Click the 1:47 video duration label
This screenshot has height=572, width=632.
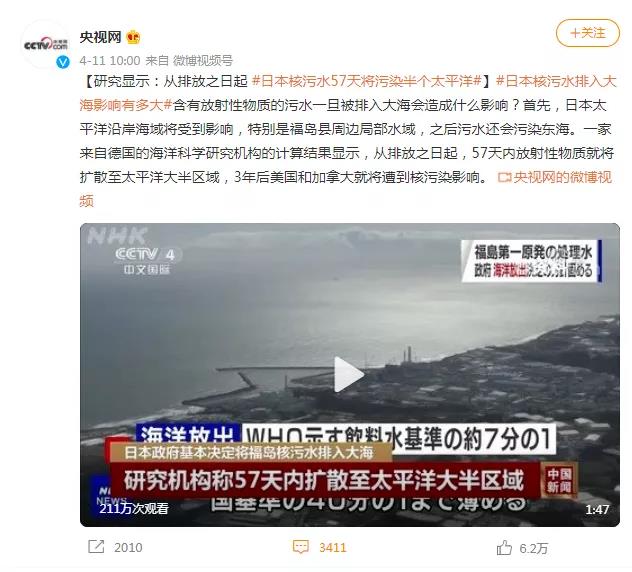coord(597,510)
